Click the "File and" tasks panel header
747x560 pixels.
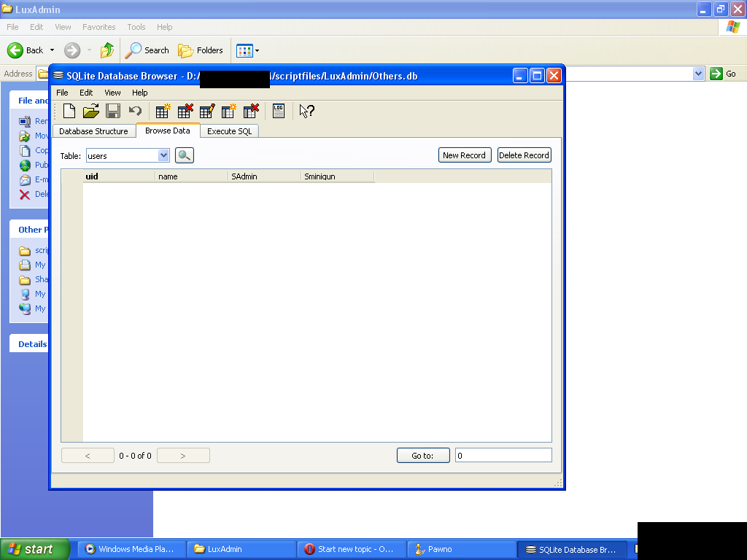coord(29,101)
